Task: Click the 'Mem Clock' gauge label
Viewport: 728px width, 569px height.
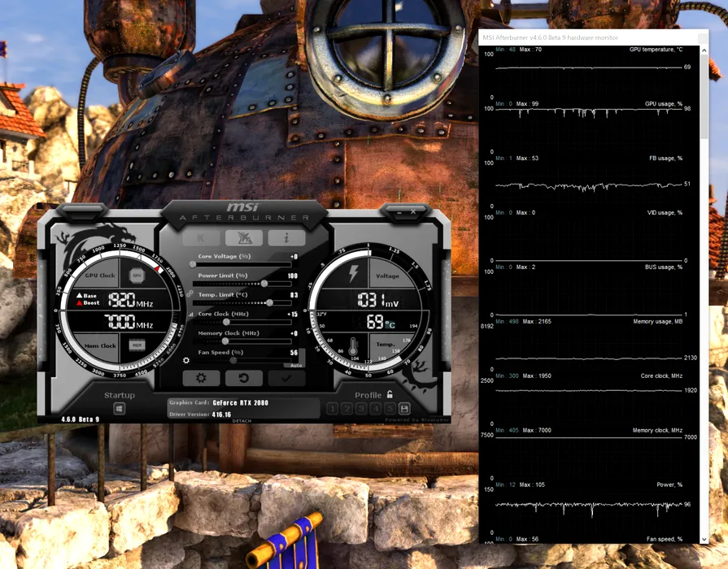Action: coord(100,345)
